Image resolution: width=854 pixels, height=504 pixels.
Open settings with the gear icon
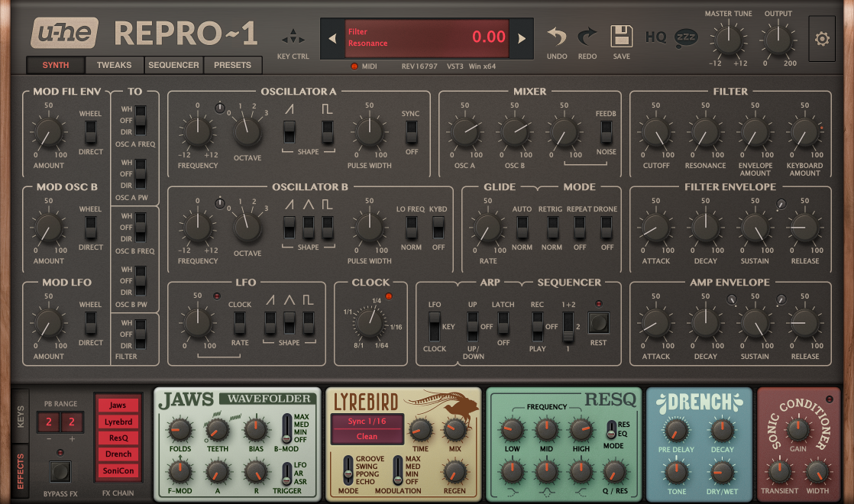pos(822,38)
